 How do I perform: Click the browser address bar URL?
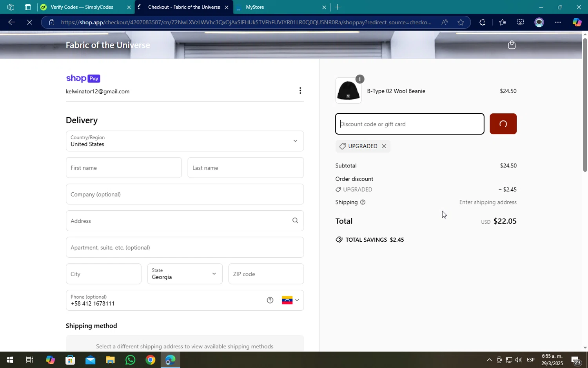(x=246, y=22)
